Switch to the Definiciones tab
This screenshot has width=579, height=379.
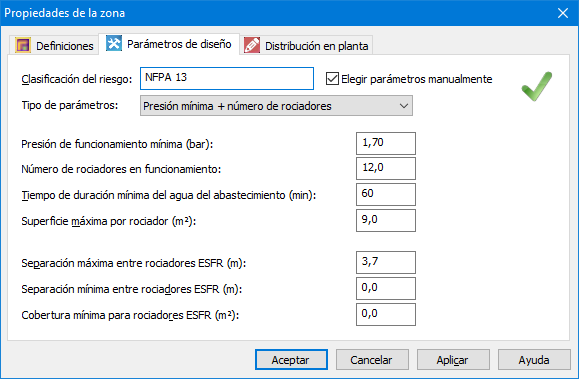[54, 45]
